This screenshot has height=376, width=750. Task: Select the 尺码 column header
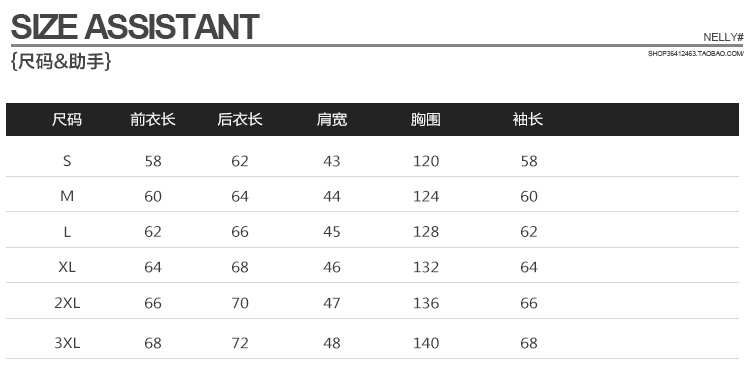point(67,119)
